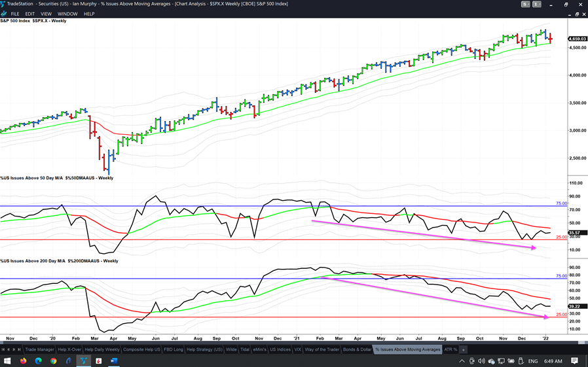This screenshot has width=588, height=367.
Task: Open the S symbol link button
Action: pyautogui.click(x=526, y=4)
